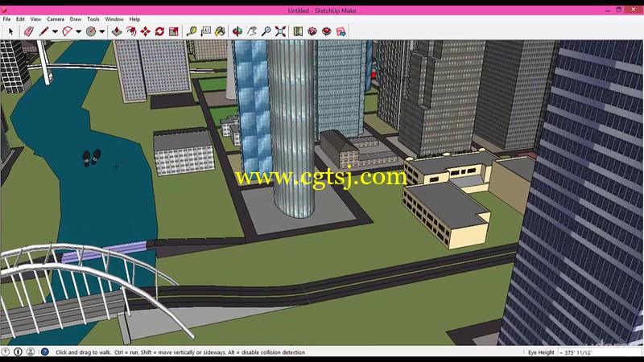
Task: Click the Eye Height value field
Action: [x=599, y=352]
